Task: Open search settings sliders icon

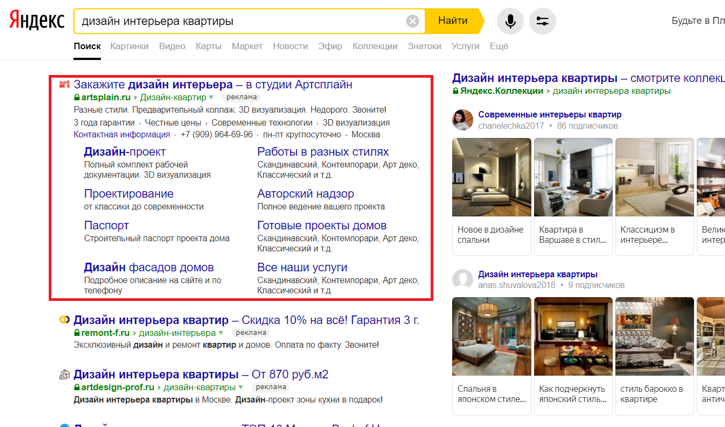Action: 542,21
